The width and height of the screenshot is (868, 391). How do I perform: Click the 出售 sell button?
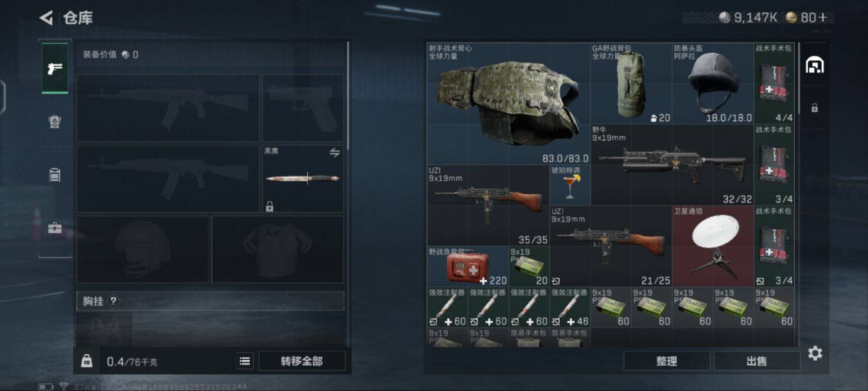coord(756,361)
